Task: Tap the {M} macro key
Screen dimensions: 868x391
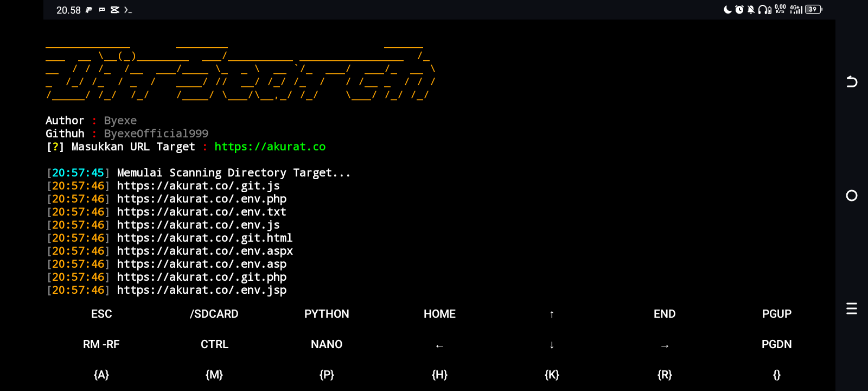Action: click(x=214, y=375)
